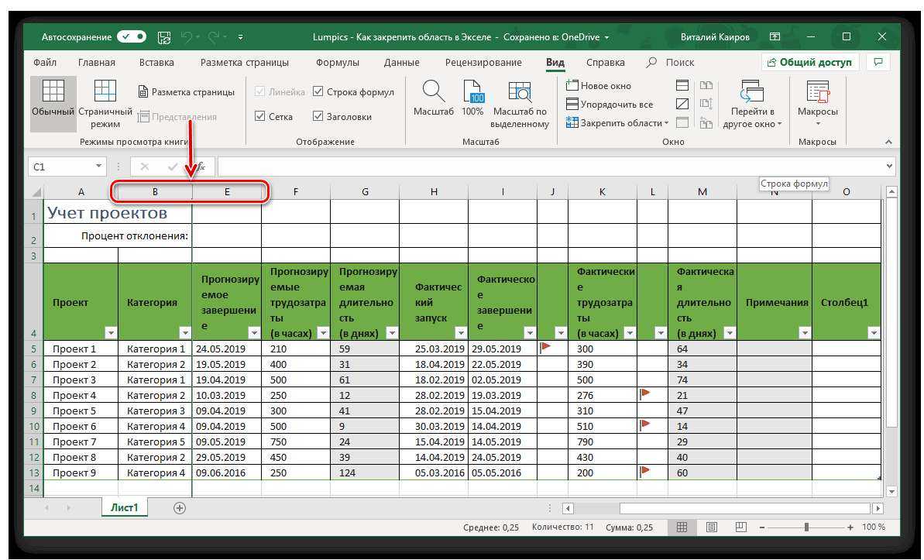Click the horizontal scrollbar right arrow

pyautogui.click(x=878, y=508)
